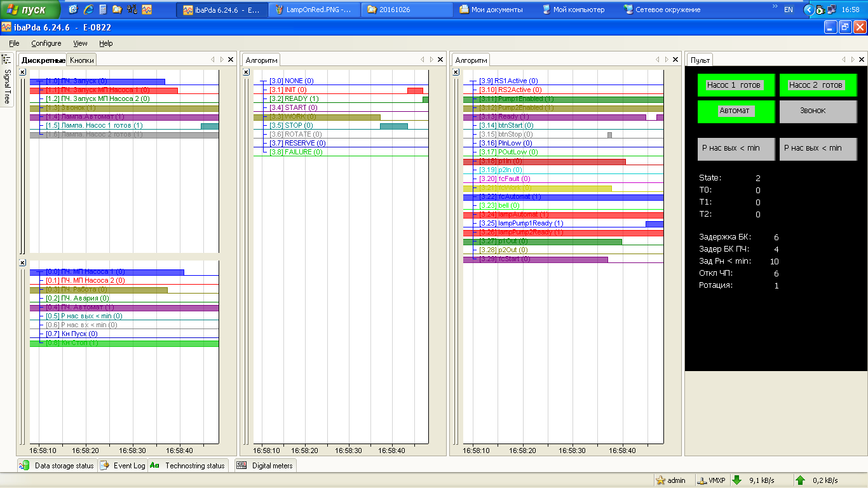Select signal [0.2] ПЧ. Авария
The image size is (868, 488).
point(78,298)
